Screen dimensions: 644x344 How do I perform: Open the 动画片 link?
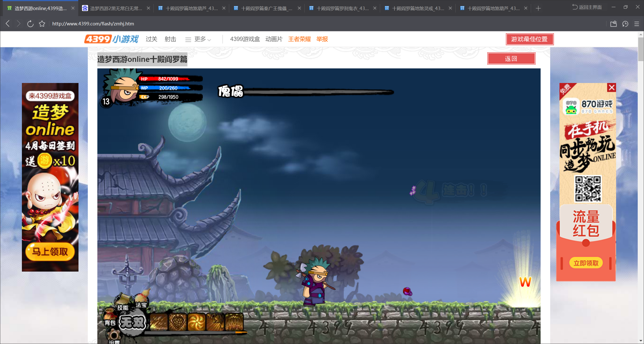point(274,39)
